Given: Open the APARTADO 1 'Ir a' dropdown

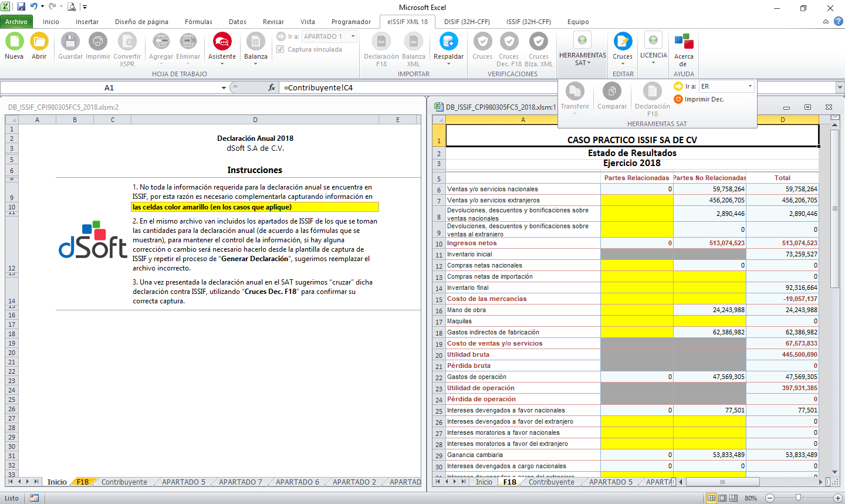Looking at the screenshot, I should coord(351,36).
